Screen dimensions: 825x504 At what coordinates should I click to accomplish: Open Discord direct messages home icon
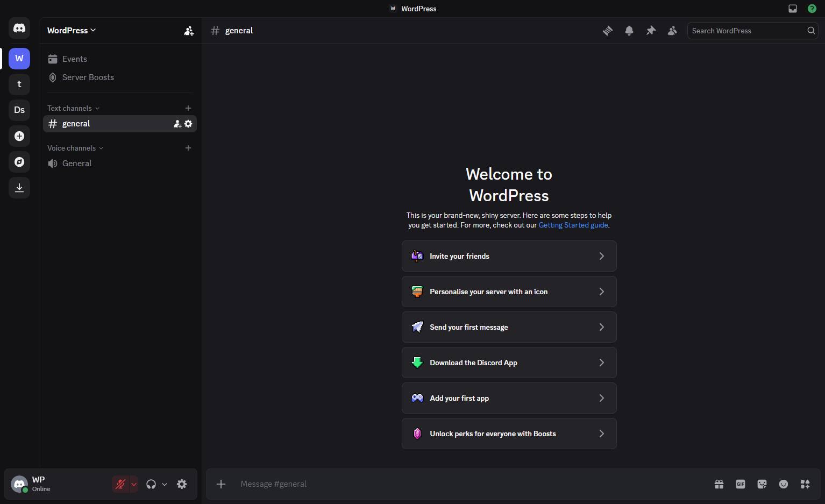click(19, 28)
